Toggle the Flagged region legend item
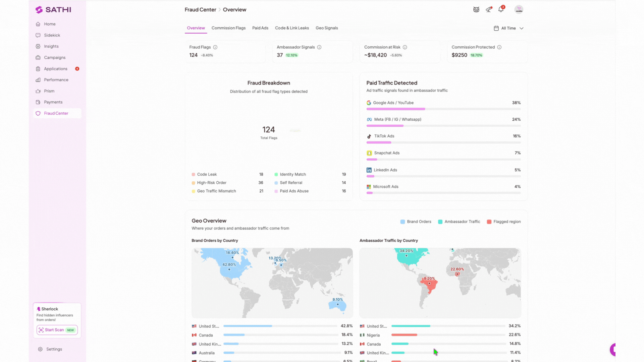The width and height of the screenshot is (644, 362). pos(503,222)
